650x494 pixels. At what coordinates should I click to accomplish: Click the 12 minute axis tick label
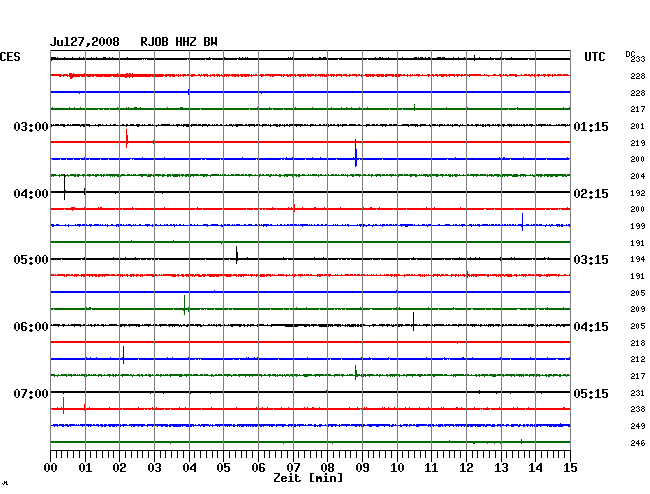coord(466,468)
